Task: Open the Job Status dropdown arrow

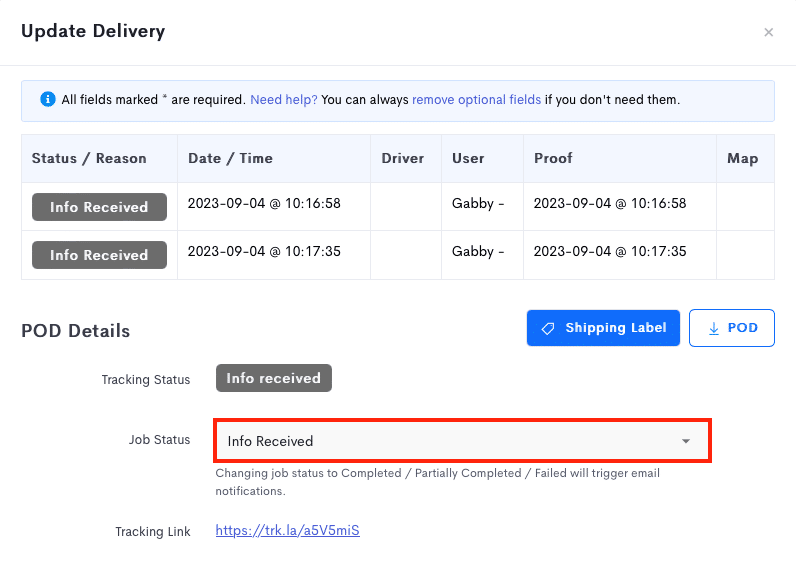Action: click(x=686, y=441)
